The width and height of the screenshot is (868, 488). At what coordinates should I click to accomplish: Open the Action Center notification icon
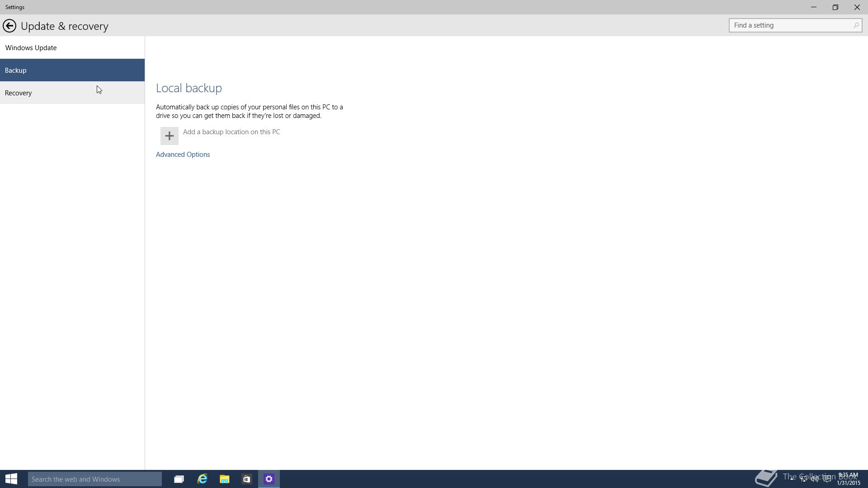click(827, 479)
